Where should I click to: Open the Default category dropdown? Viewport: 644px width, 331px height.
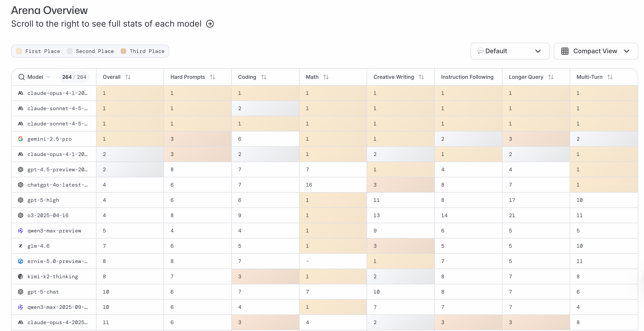tap(510, 51)
